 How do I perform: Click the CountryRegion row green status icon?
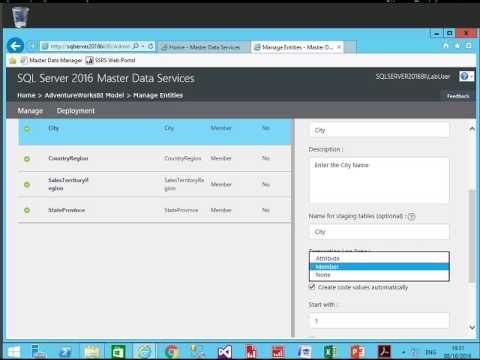coord(27,159)
